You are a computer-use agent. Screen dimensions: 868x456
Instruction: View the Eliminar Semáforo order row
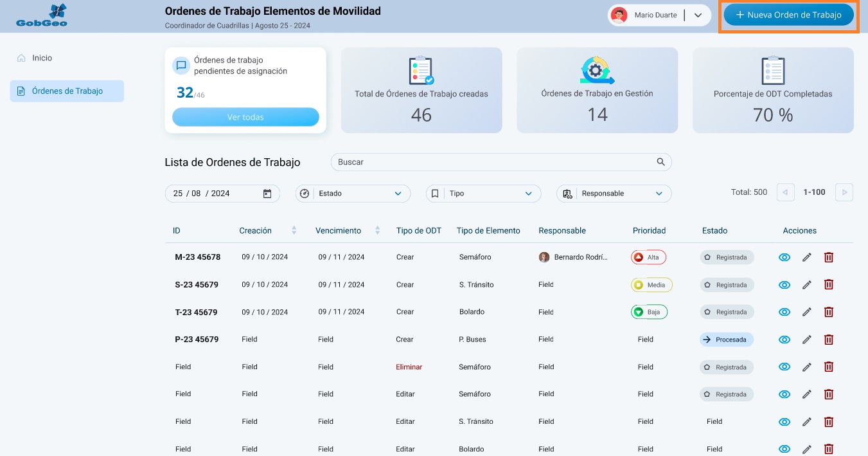click(784, 367)
